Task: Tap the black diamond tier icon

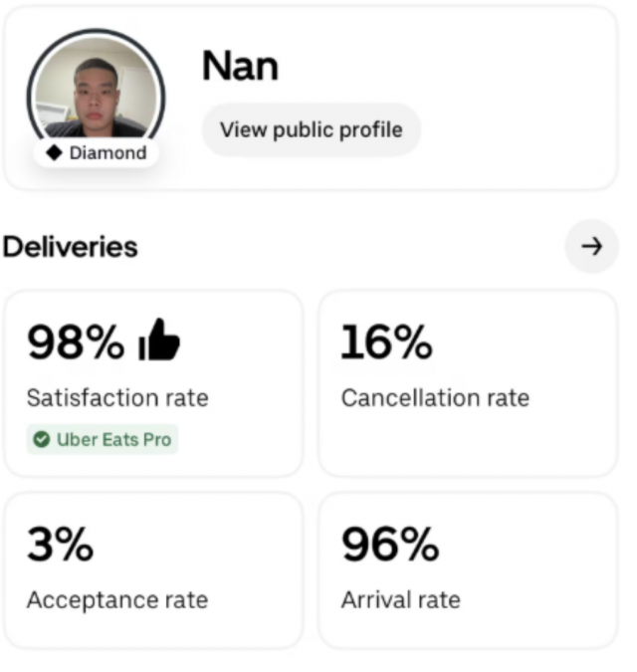Action: coord(55,153)
